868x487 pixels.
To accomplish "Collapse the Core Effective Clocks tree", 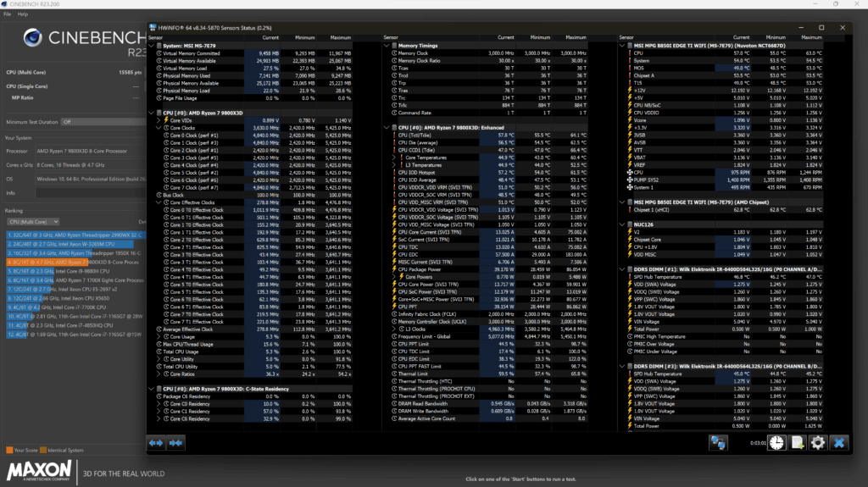I will 159,202.
